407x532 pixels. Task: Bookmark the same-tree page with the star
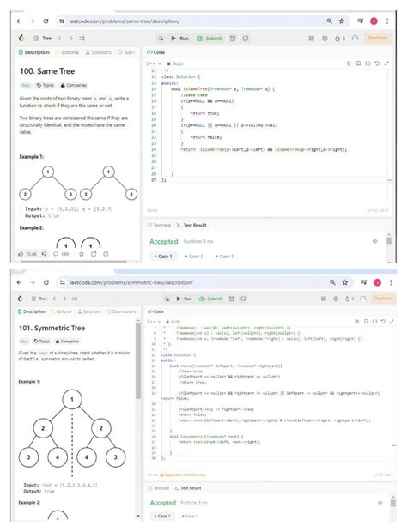click(342, 21)
